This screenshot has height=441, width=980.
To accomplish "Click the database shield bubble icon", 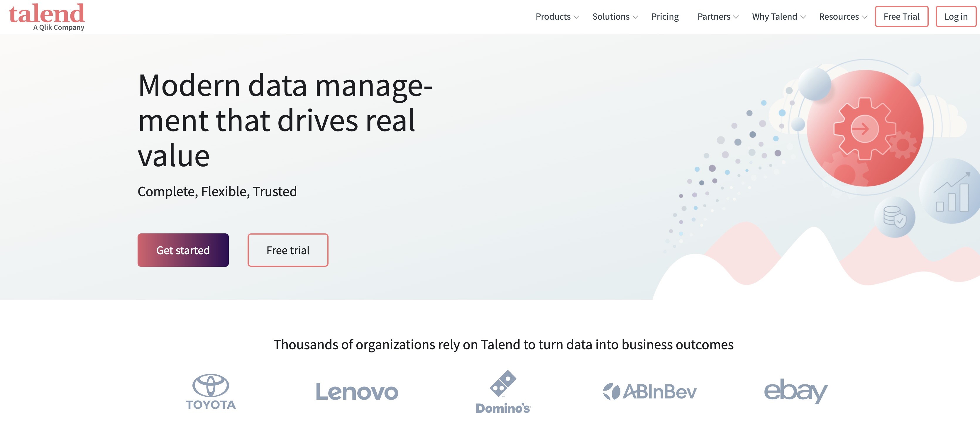I will [894, 217].
